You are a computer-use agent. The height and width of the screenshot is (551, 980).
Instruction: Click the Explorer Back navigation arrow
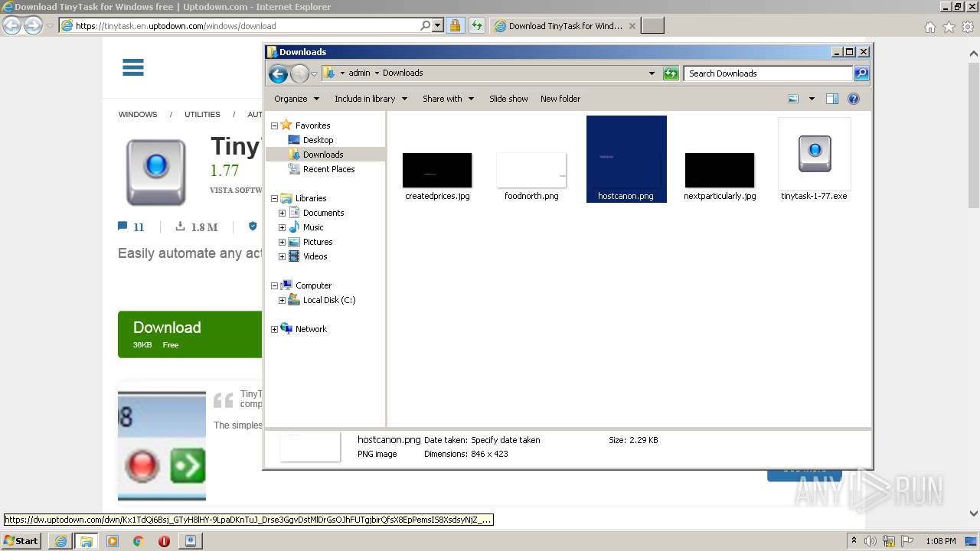(x=278, y=73)
